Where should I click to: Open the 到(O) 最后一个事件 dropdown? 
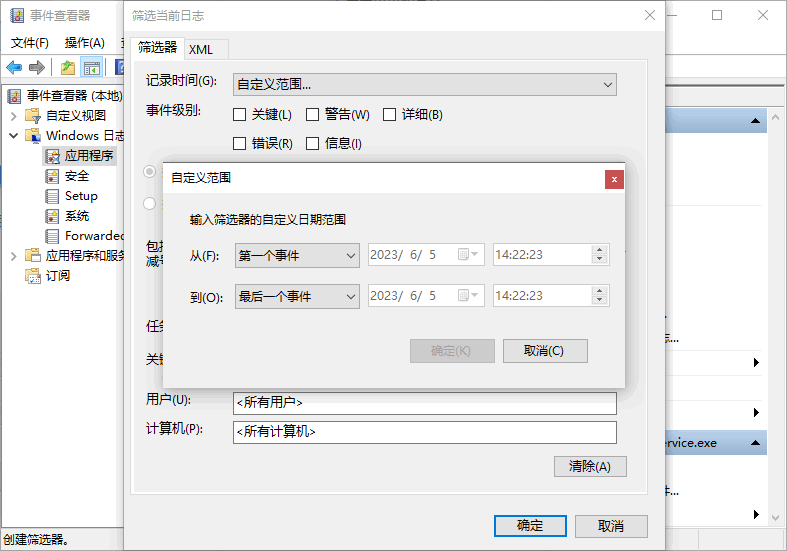(x=297, y=296)
